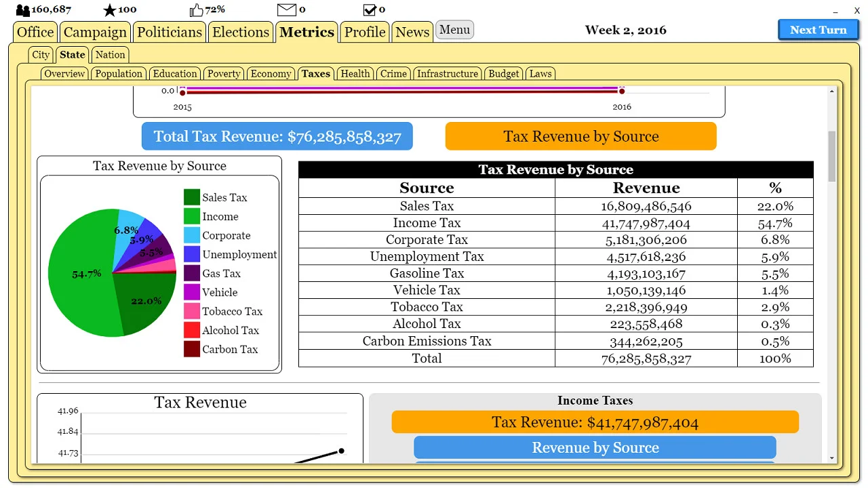868x488 pixels.
Task: View the News tab
Action: [x=412, y=31]
